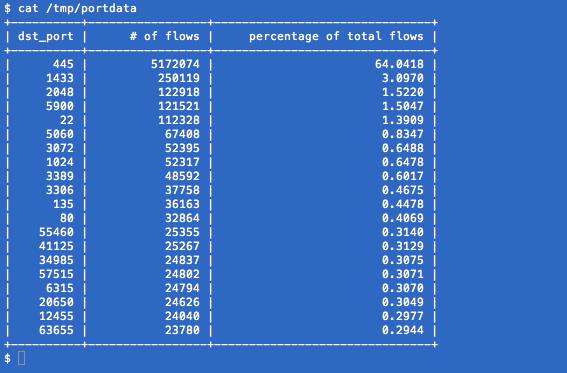Click port 445 in the first row

63,64
